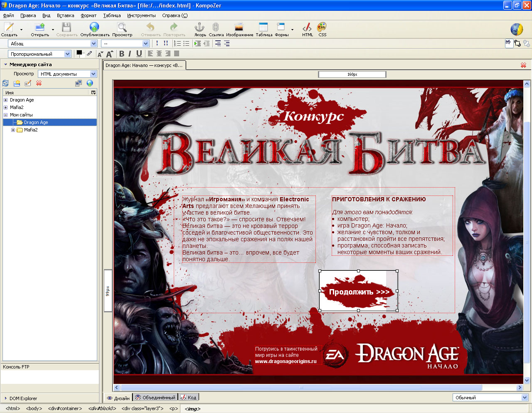This screenshot has width=532, height=413.
Task: Create new folder in site manager
Action: 17,83
